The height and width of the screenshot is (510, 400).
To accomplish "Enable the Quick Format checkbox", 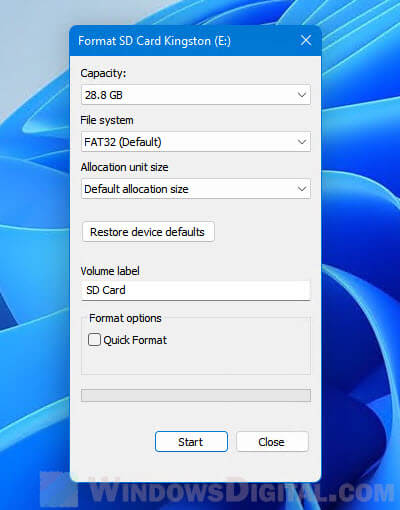I will [x=94, y=340].
